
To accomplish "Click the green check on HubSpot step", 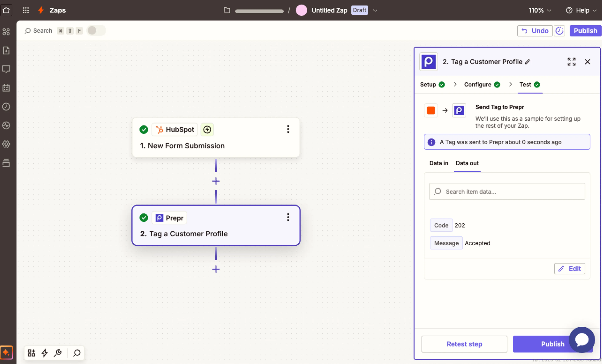I will click(x=144, y=129).
